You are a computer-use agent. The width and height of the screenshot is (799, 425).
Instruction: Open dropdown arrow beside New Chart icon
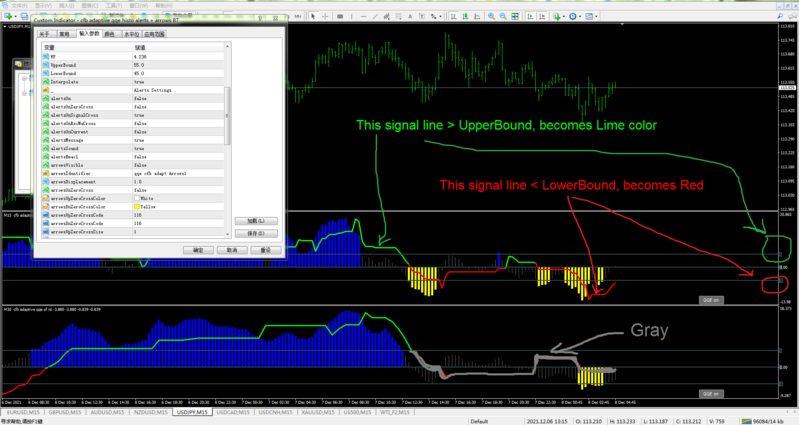pos(16,16)
